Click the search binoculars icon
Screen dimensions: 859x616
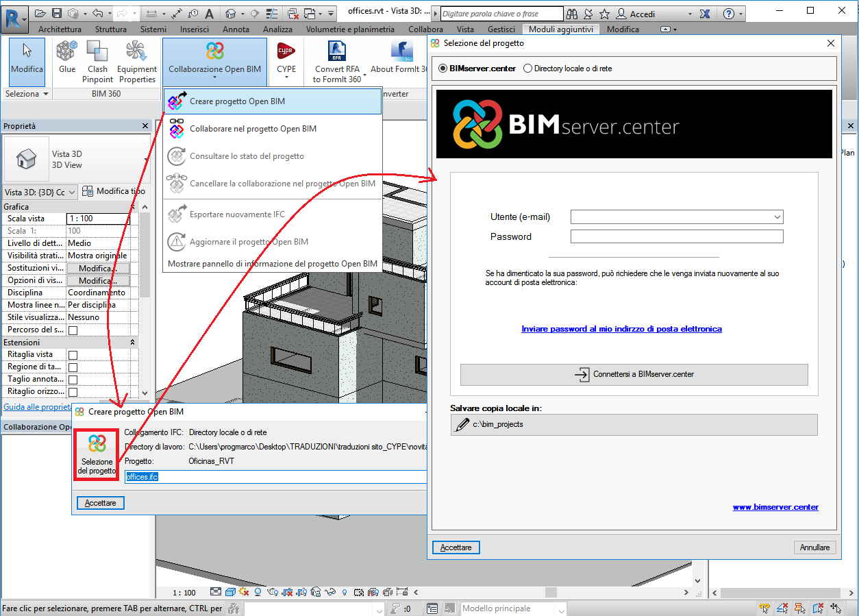[573, 14]
